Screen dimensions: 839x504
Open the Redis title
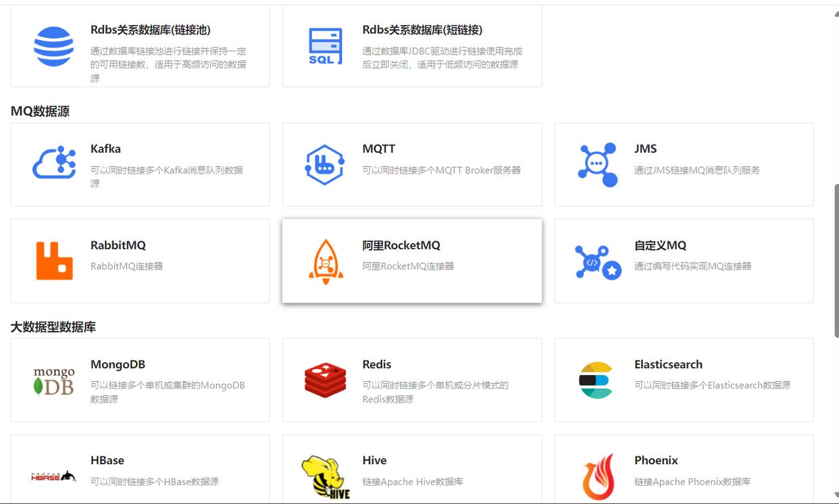(377, 364)
